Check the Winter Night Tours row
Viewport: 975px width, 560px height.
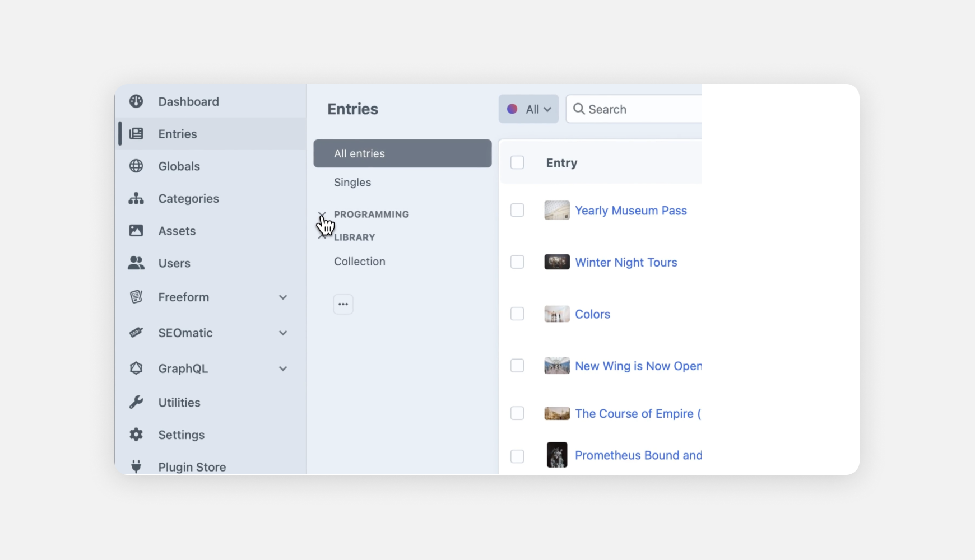pos(517,262)
